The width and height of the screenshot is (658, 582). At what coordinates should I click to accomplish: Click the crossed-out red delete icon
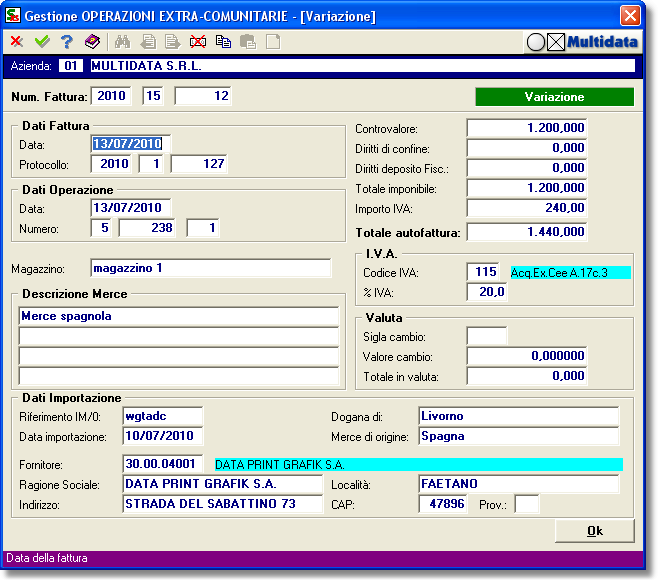coord(198,42)
